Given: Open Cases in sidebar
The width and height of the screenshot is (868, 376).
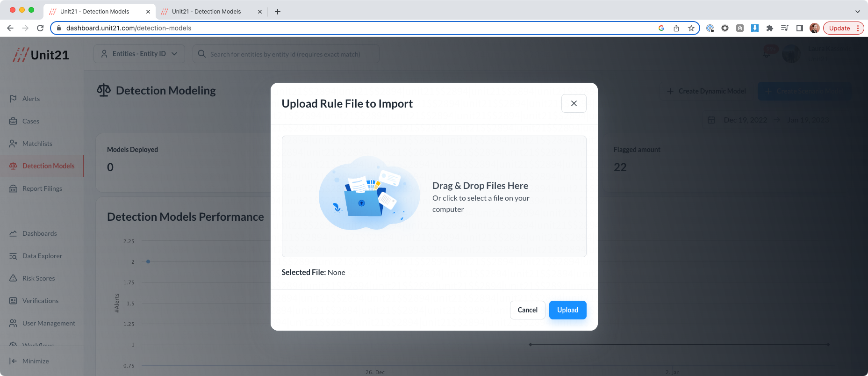Looking at the screenshot, I should pos(31,121).
